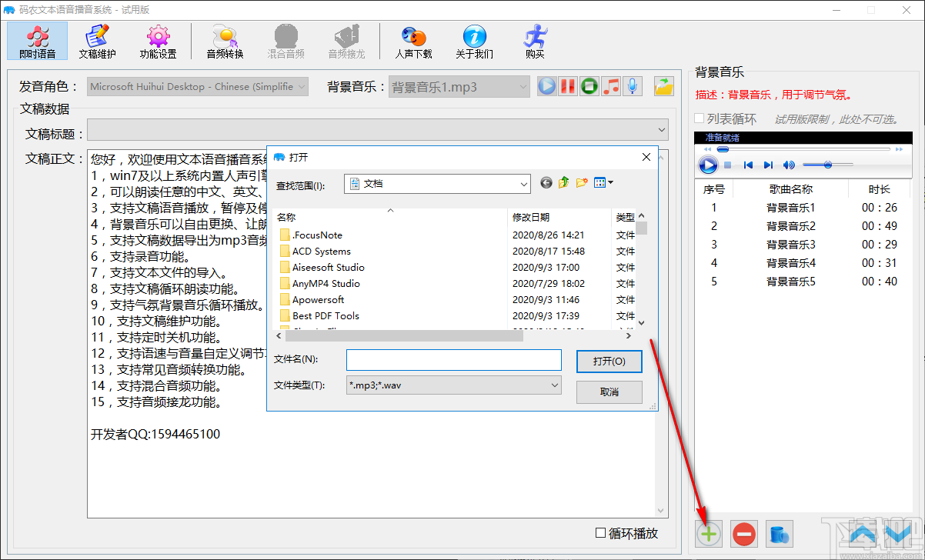Expand the 发音角色 voice dropdown

tap(302, 87)
